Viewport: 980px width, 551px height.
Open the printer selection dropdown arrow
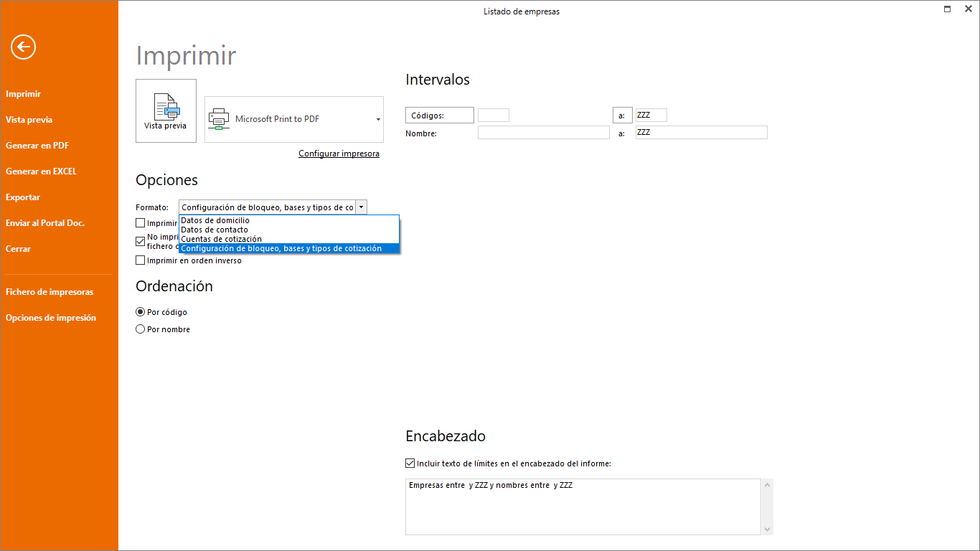click(378, 120)
